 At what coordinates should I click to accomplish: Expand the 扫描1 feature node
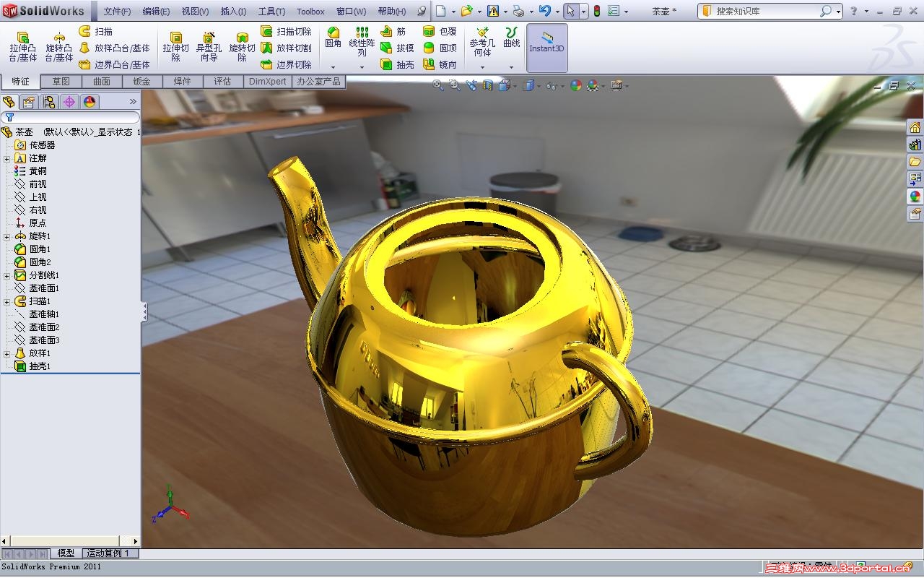pos(6,301)
